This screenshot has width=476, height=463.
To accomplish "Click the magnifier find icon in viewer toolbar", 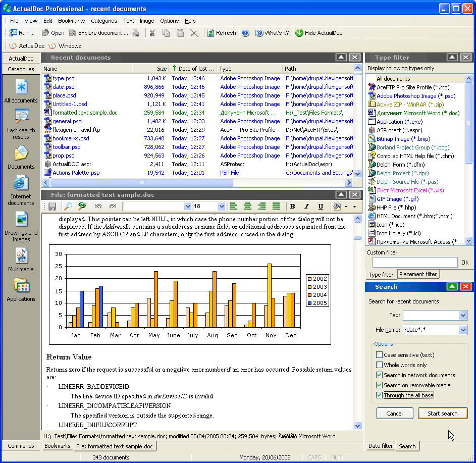I will click(x=67, y=207).
